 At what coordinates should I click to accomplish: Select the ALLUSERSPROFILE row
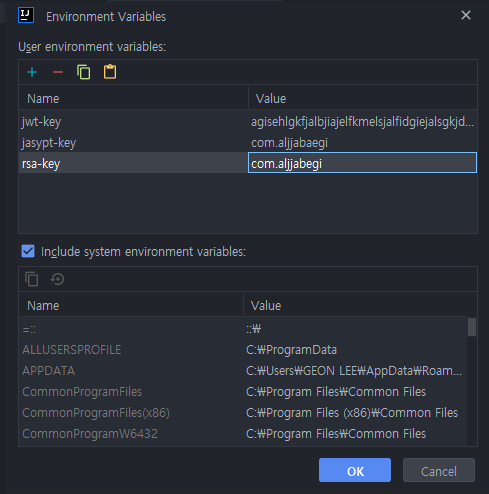pos(243,350)
